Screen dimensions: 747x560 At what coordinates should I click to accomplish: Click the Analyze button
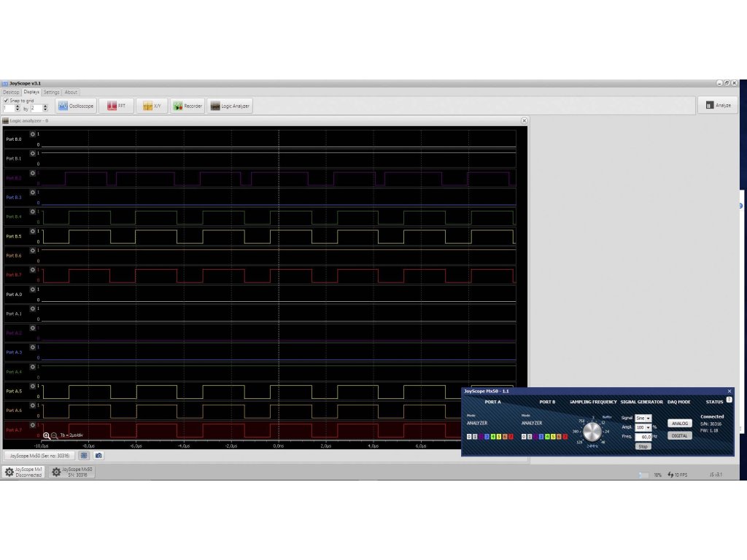718,105
